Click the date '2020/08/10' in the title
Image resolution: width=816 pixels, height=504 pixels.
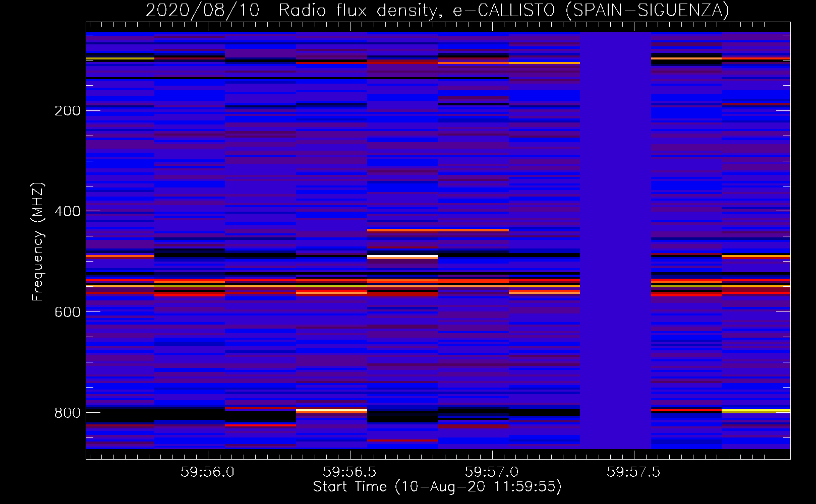point(203,10)
